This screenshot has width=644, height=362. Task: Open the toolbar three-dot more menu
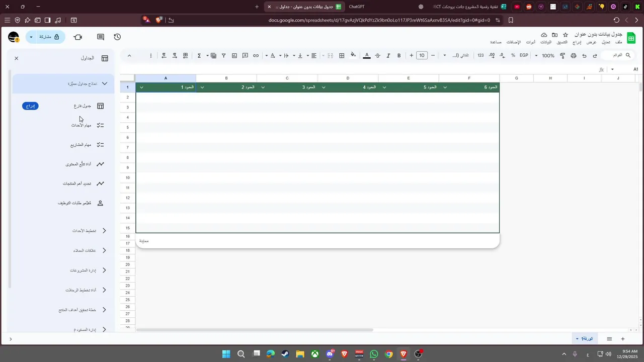151,56
